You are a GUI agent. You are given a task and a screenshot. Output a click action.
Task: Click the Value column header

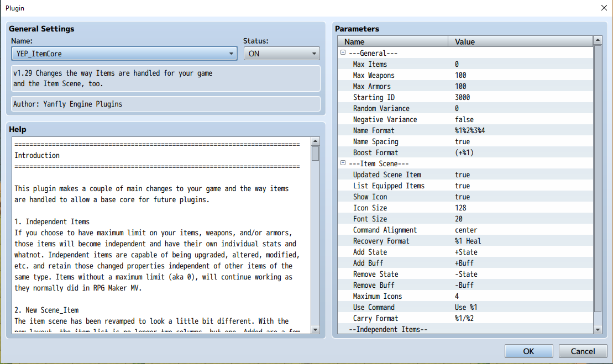520,41
